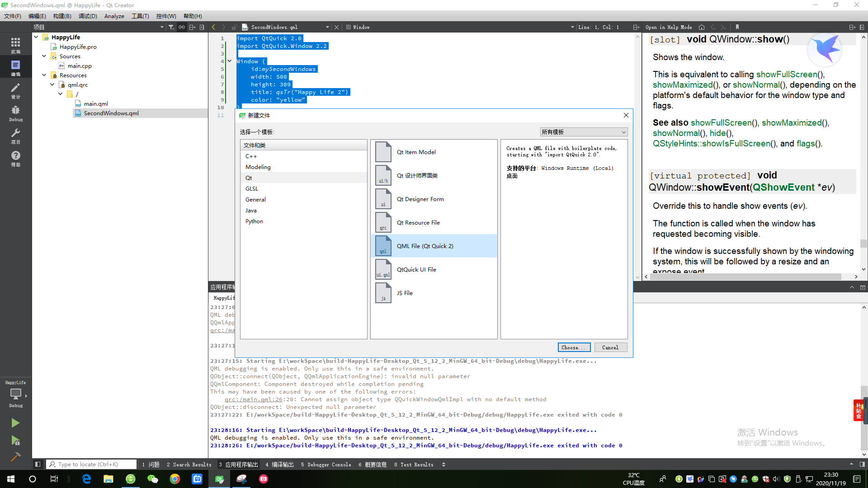Click the project tree filter icon

[x=171, y=27]
